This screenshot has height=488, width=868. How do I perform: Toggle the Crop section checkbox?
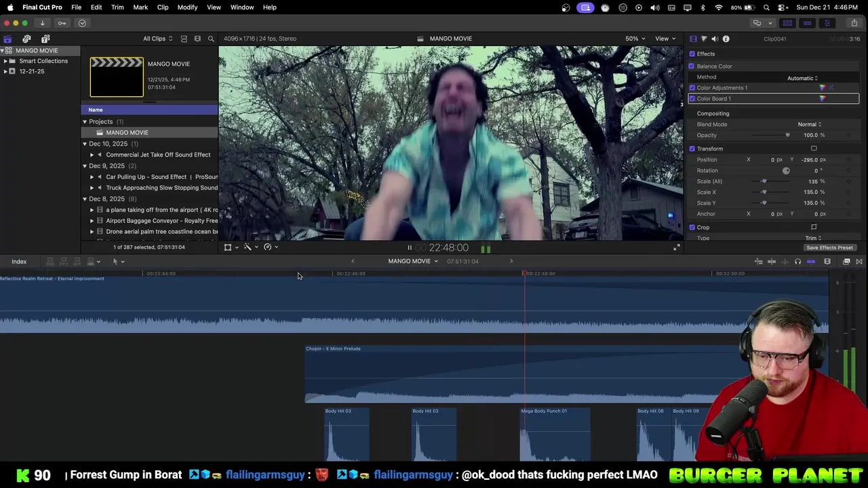(692, 227)
